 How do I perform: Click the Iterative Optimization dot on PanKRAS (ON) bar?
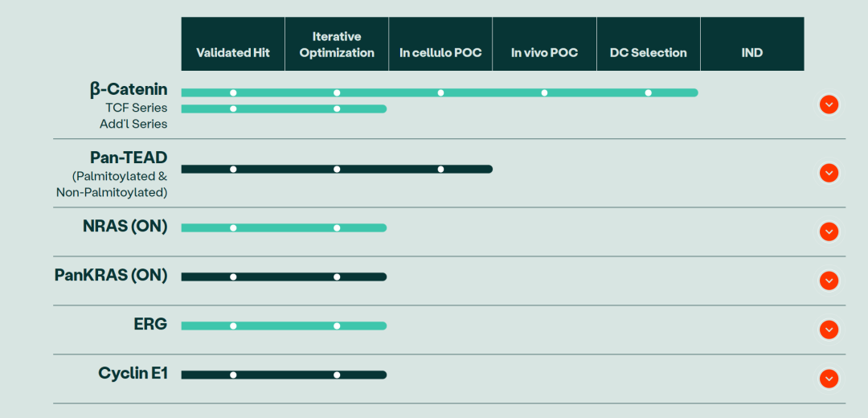pyautogui.click(x=337, y=277)
